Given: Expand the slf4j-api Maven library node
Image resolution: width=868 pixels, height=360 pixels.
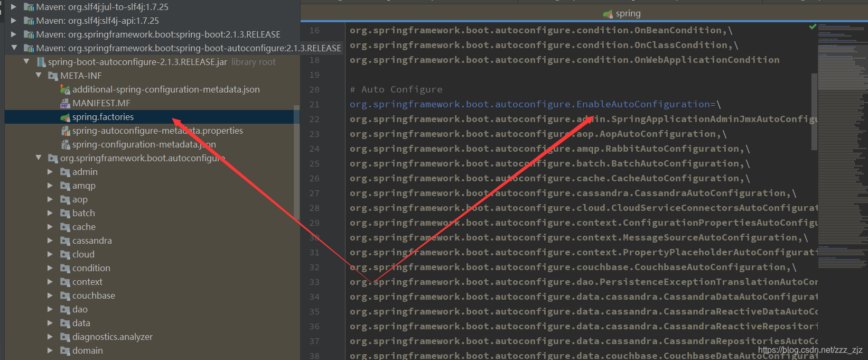Looking at the screenshot, I should 14,21.
